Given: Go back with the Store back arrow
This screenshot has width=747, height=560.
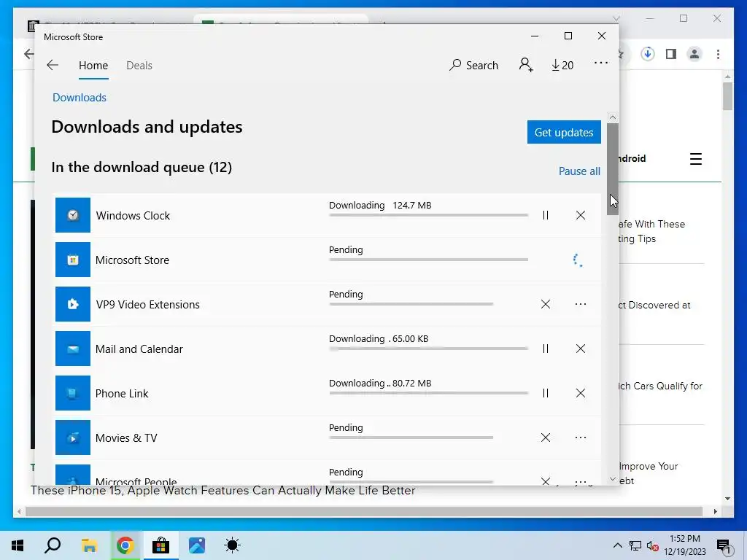Looking at the screenshot, I should point(53,65).
